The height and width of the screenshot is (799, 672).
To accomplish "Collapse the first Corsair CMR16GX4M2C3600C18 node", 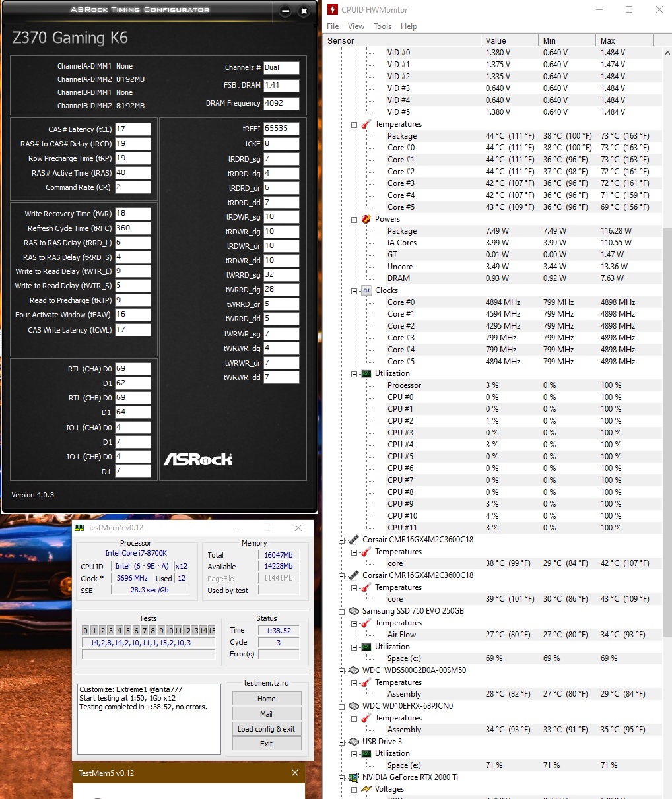I will pyautogui.click(x=343, y=540).
